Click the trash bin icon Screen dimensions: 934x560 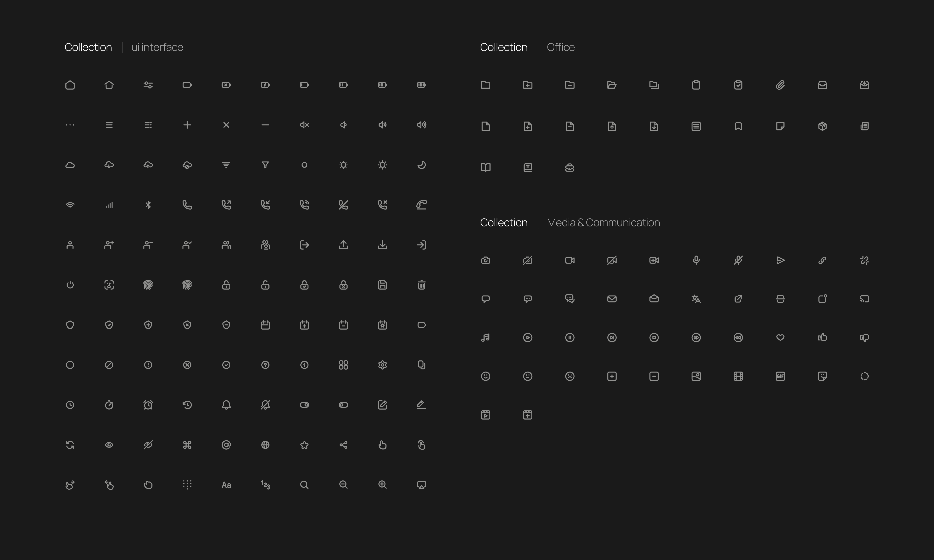421,285
